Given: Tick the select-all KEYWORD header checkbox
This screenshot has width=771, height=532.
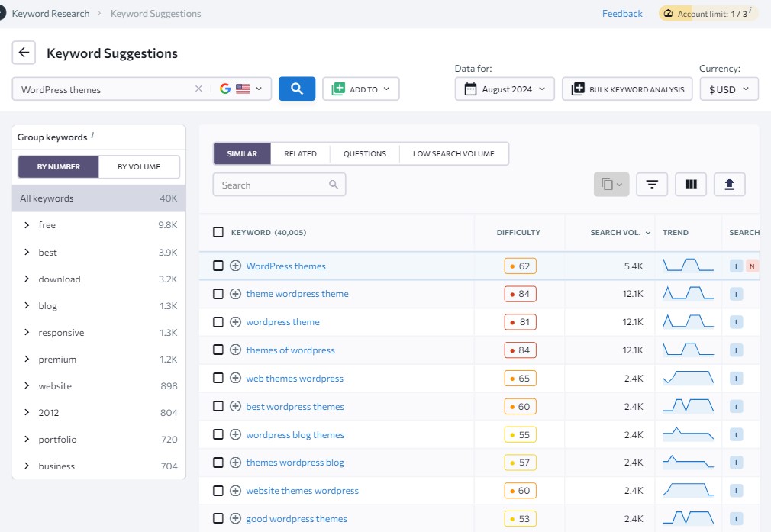Looking at the screenshot, I should tap(218, 232).
